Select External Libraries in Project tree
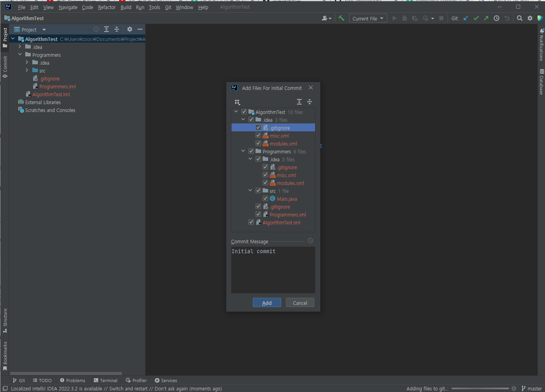Image resolution: width=545 pixels, height=392 pixels. (43, 102)
